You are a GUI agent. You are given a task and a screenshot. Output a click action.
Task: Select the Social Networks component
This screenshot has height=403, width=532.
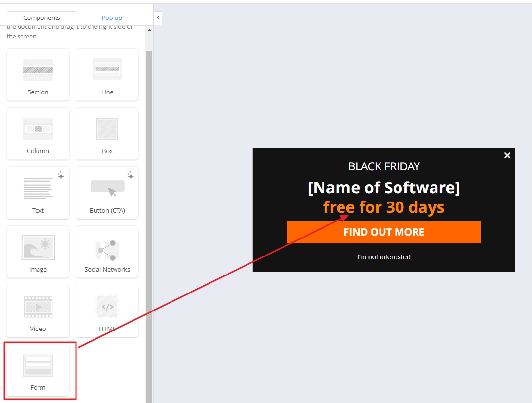(107, 252)
